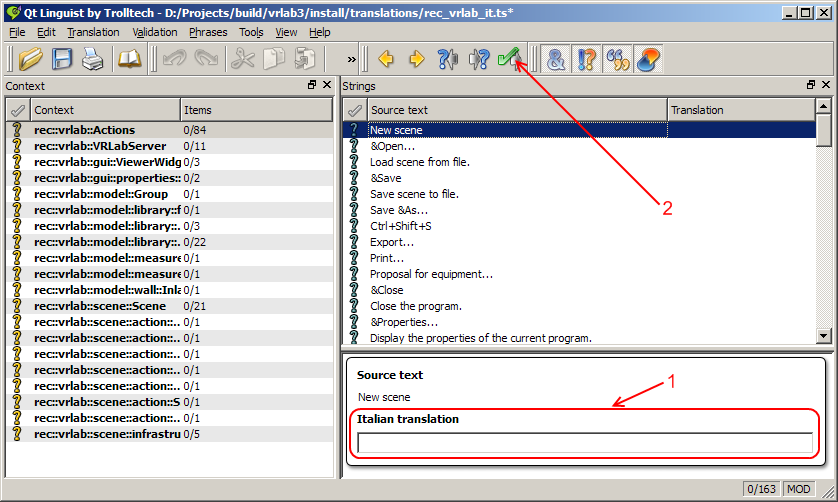Viewport: 838px width, 502px height.
Task: Open a translation file with folder icon
Action: coord(30,59)
